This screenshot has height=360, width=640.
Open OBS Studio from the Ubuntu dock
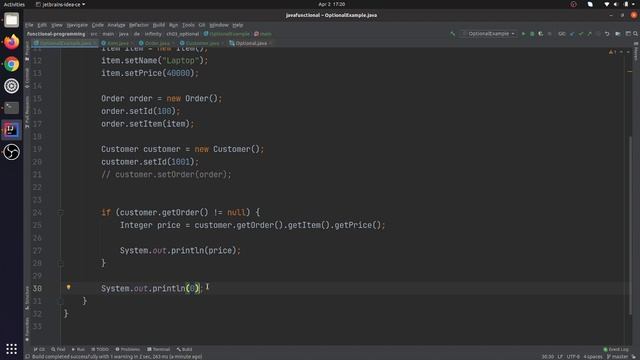pyautogui.click(x=11, y=152)
